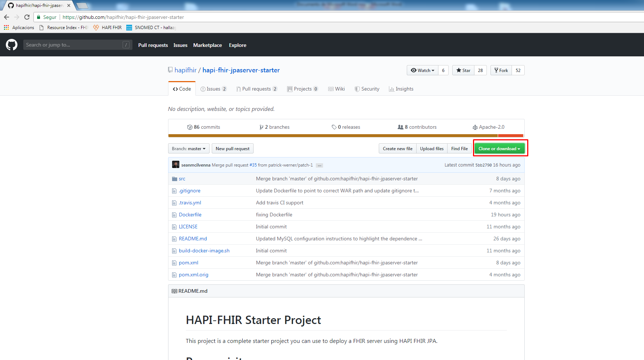This screenshot has height=360, width=644.
Task: Click the seanmcilvenna avatar thumbnail
Action: (x=176, y=165)
